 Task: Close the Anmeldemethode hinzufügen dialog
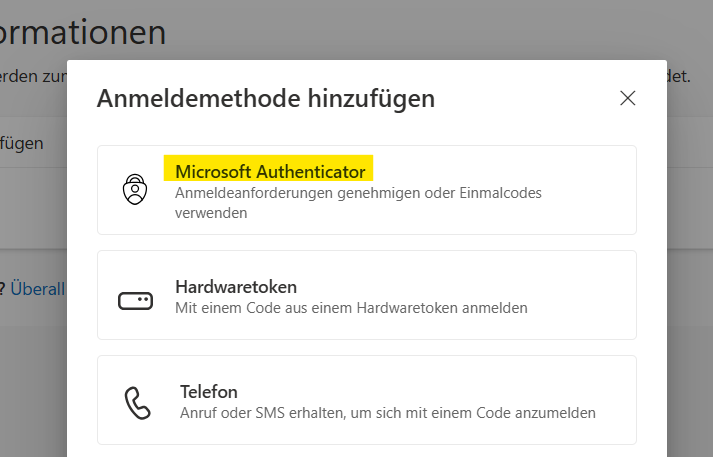[628, 98]
